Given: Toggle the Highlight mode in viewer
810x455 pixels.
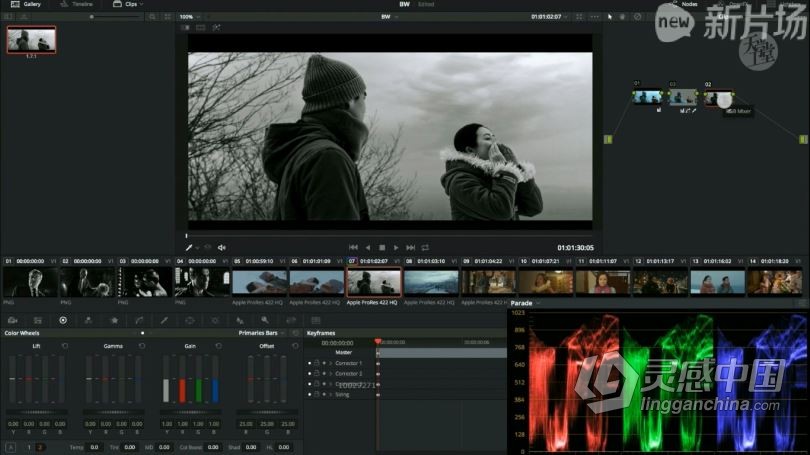Looking at the screenshot, I should pos(216,27).
